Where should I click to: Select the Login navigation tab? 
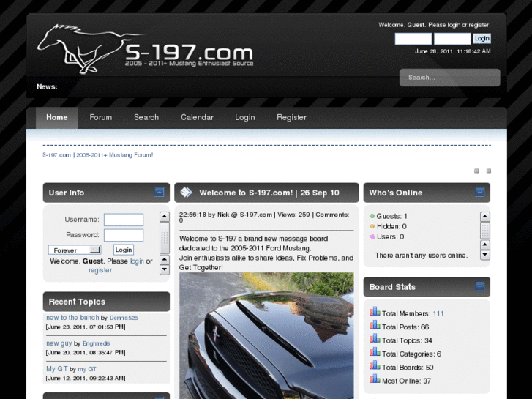tap(245, 117)
